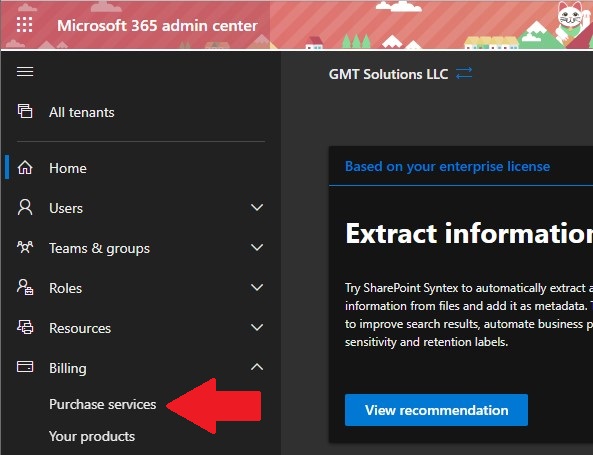Collapse the Billing section chevron

click(x=257, y=367)
